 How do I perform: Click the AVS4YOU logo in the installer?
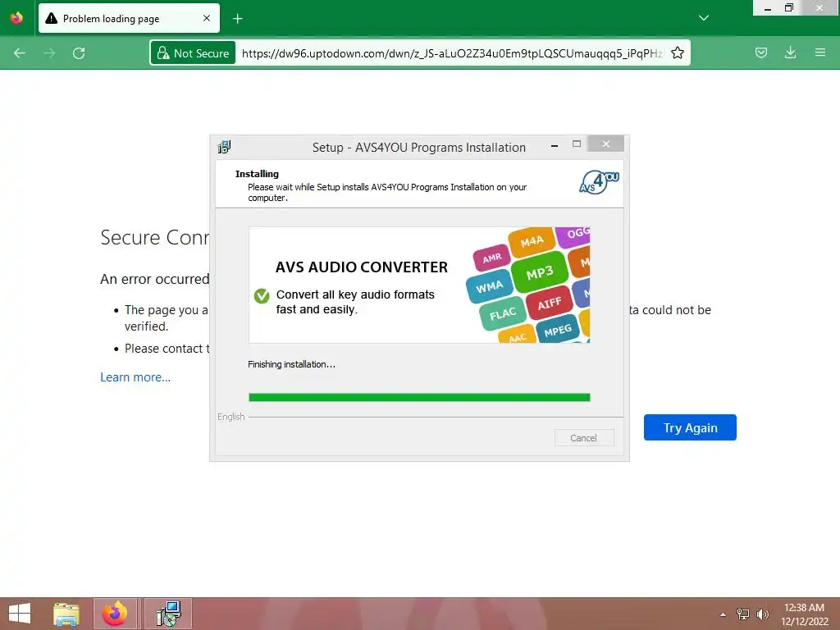click(600, 182)
